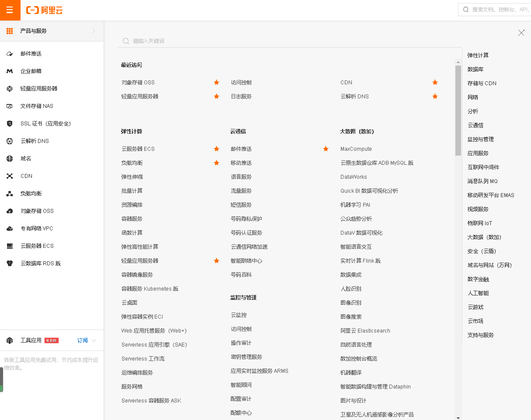531x420 pixels.
Task: Focus the 请输入关键词 search field
Action: coord(290,41)
